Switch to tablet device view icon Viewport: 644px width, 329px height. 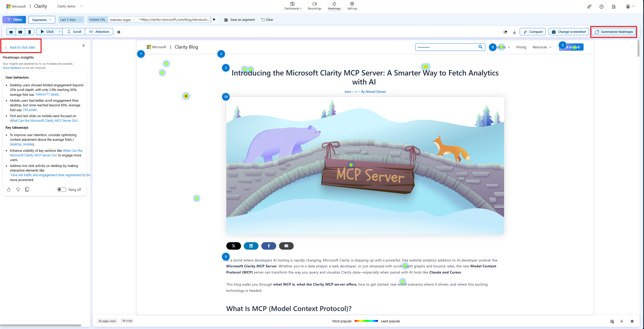[x=20, y=32]
